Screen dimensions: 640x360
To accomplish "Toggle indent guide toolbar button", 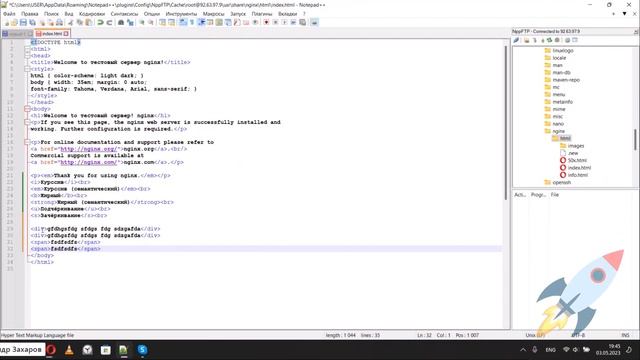I will coord(201,22).
